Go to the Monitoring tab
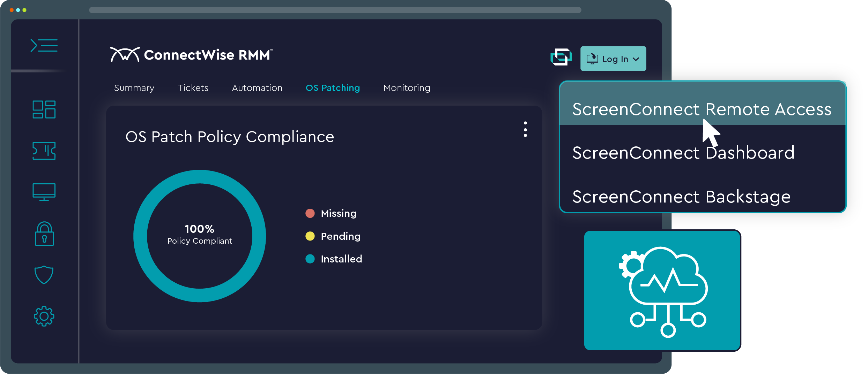This screenshot has width=868, height=374. 407,88
